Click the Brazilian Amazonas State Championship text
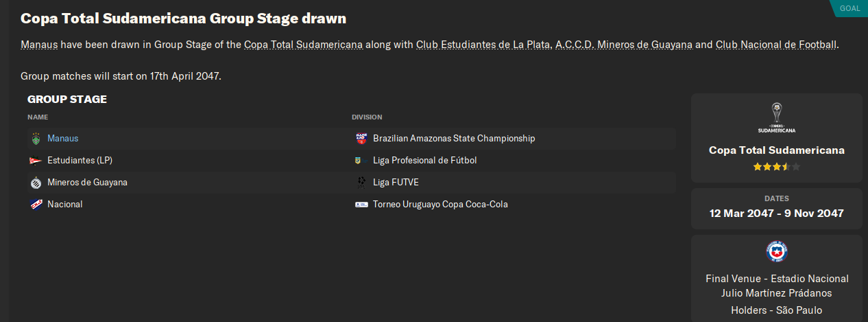868x322 pixels. [454, 139]
